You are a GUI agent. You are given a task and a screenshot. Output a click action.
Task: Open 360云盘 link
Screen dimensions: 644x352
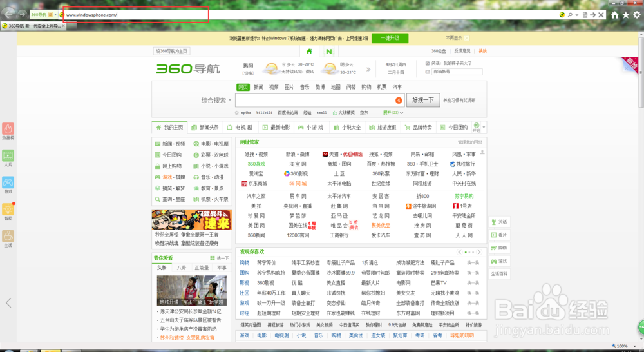(x=438, y=51)
